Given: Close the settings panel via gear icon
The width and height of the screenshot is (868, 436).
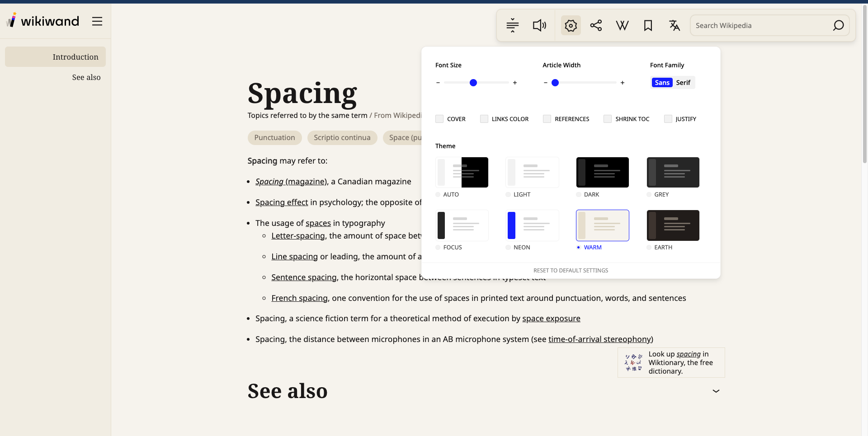Looking at the screenshot, I should pos(571,25).
